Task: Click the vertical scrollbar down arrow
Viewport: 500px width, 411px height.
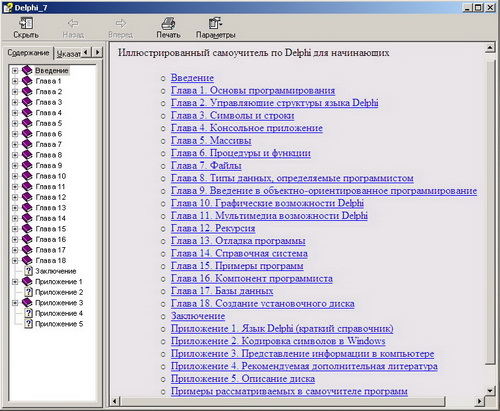Action: tap(489, 390)
